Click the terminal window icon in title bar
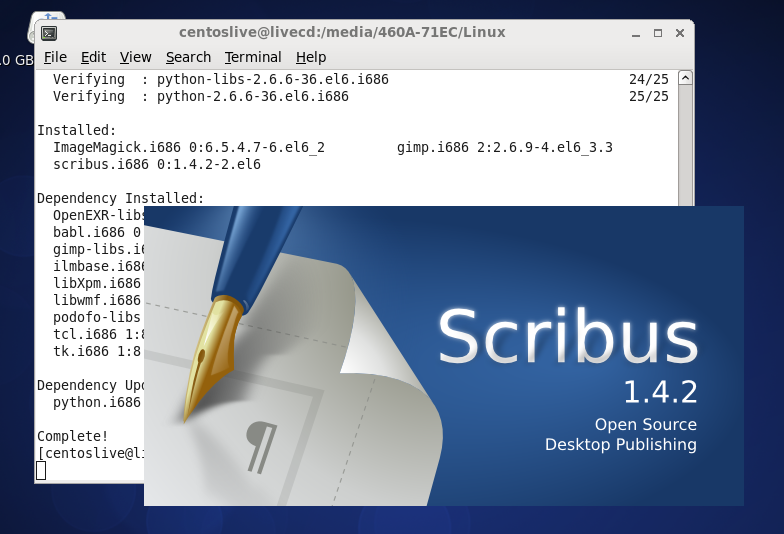The height and width of the screenshot is (534, 784). 48,33
